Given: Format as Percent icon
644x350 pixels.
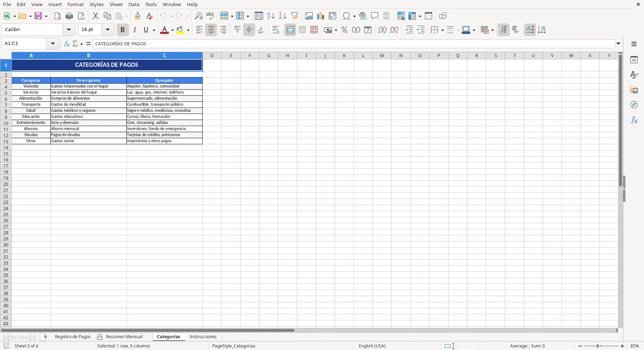Looking at the screenshot, I should [344, 30].
